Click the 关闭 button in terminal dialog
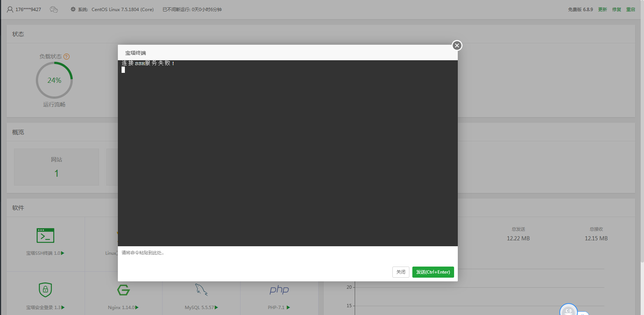Image resolution: width=644 pixels, height=315 pixels. tap(401, 272)
